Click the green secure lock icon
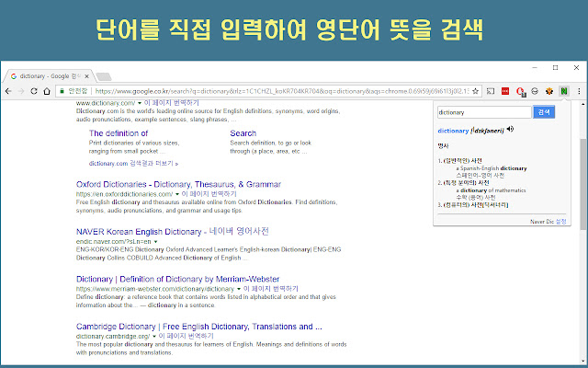The height and width of the screenshot is (368, 588). point(62,91)
